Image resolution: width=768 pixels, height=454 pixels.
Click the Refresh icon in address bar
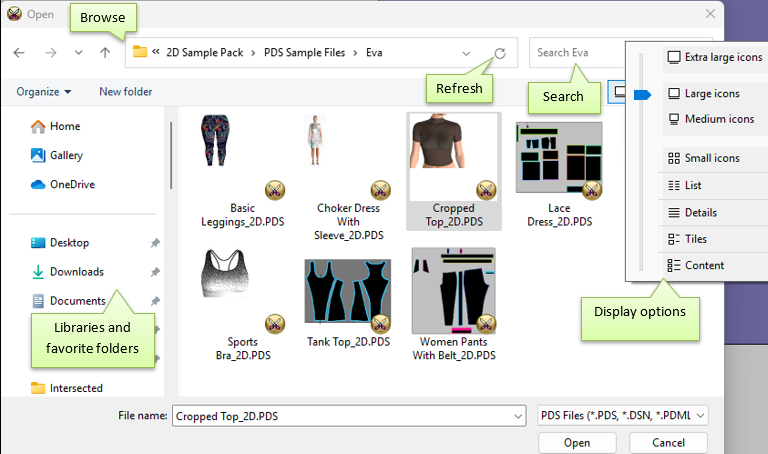[x=500, y=52]
